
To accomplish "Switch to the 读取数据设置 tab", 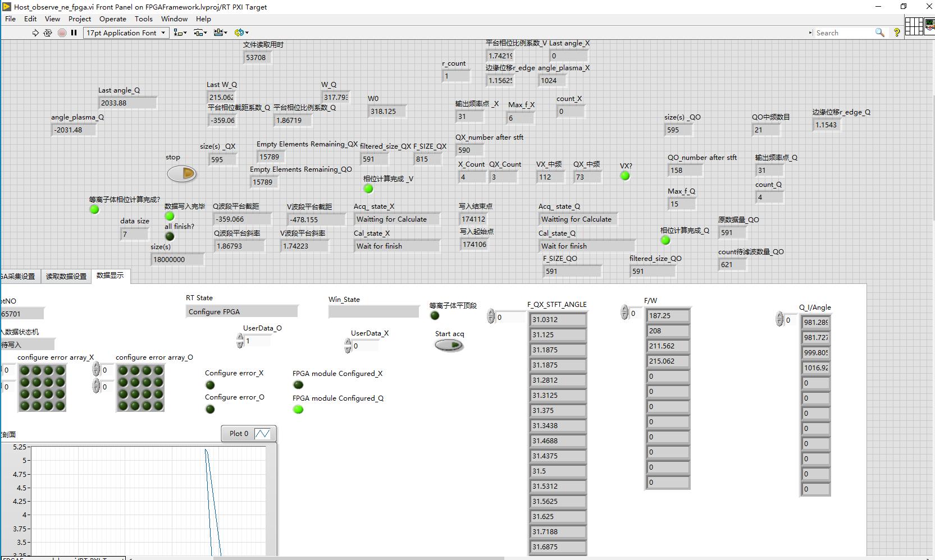I will point(66,276).
